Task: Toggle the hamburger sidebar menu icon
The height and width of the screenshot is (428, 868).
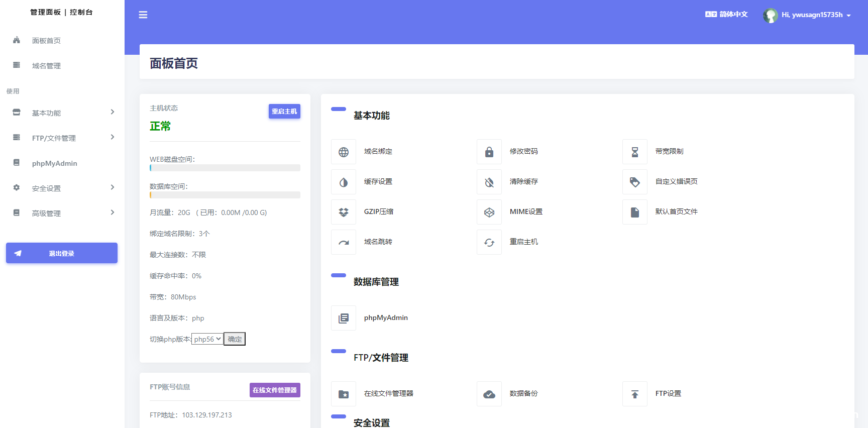Action: click(x=143, y=15)
